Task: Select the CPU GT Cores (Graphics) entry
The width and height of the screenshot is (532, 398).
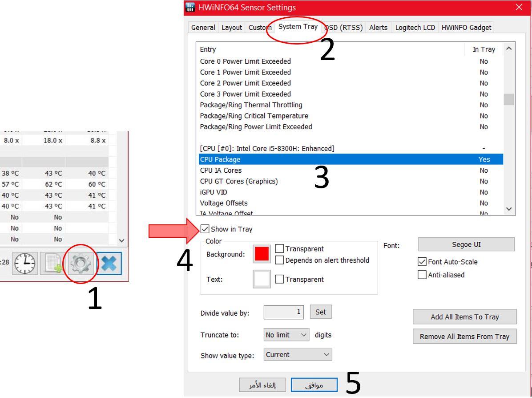Action: point(351,181)
